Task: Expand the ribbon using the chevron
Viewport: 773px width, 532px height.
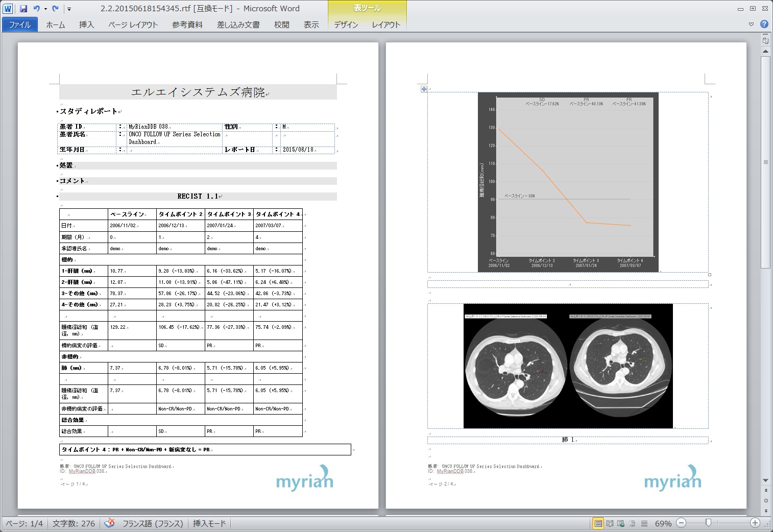Action: click(751, 24)
